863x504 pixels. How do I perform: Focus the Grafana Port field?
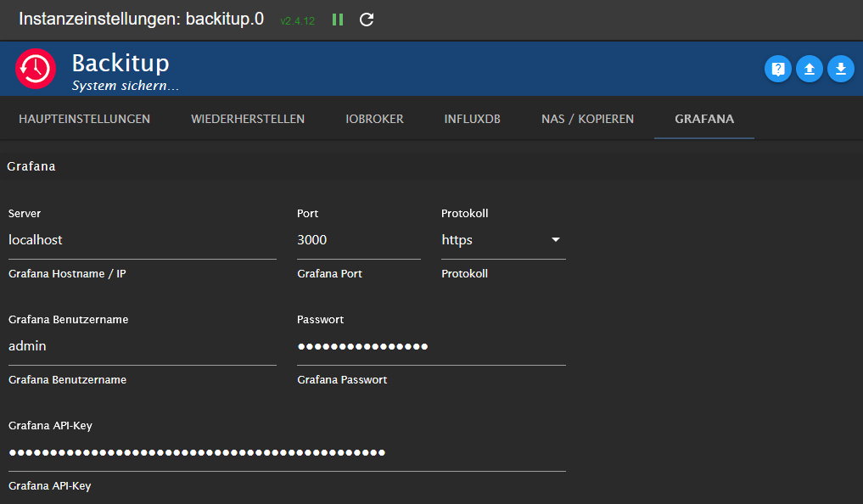358,240
